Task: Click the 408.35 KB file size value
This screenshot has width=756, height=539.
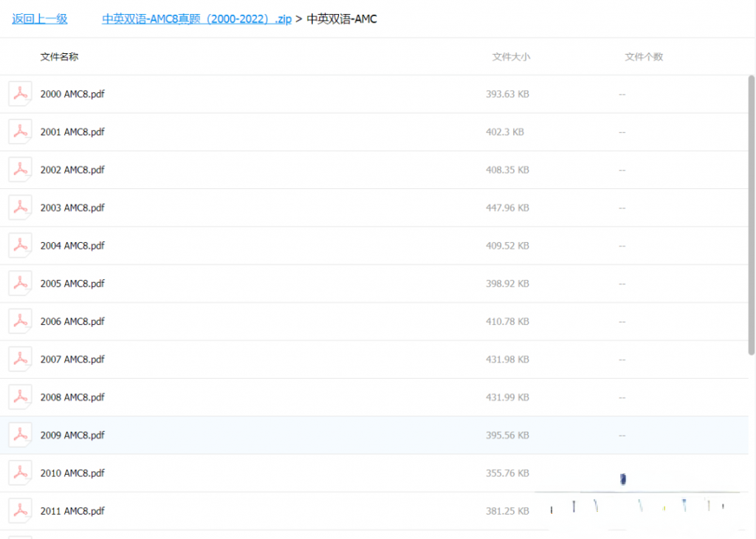Action: coord(507,170)
